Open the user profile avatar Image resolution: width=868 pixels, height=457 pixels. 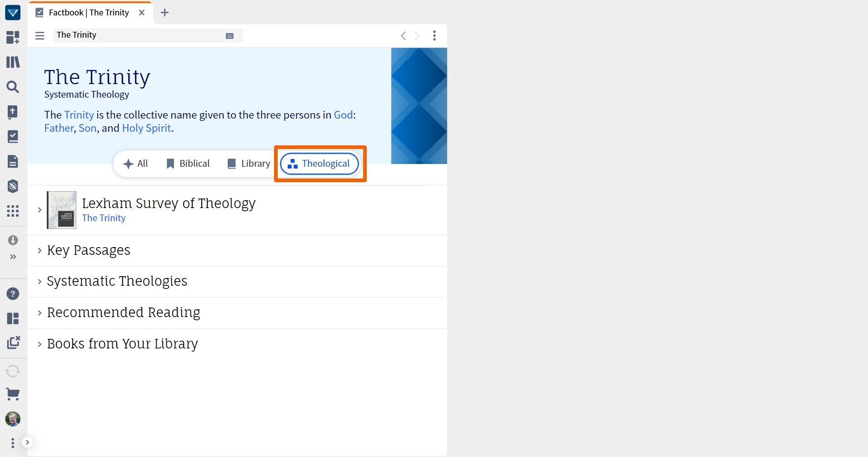13,419
